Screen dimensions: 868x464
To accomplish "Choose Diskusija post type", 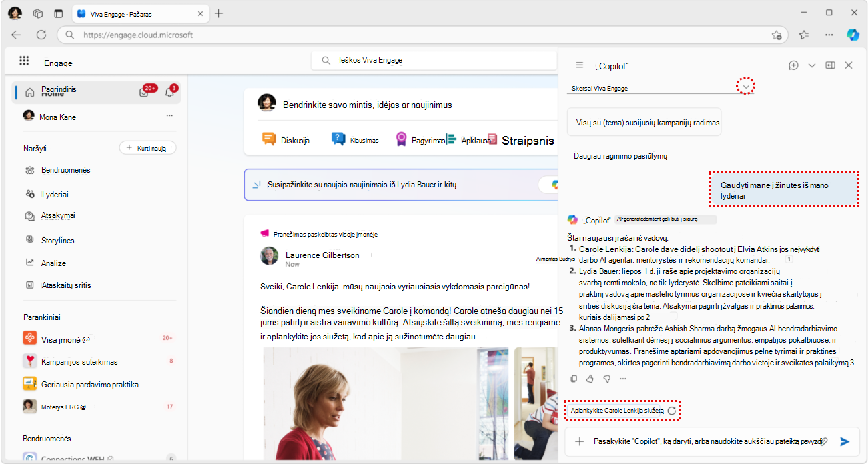I will coord(286,139).
